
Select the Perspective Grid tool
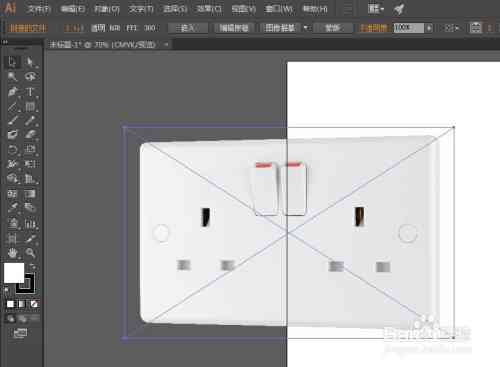pos(30,179)
